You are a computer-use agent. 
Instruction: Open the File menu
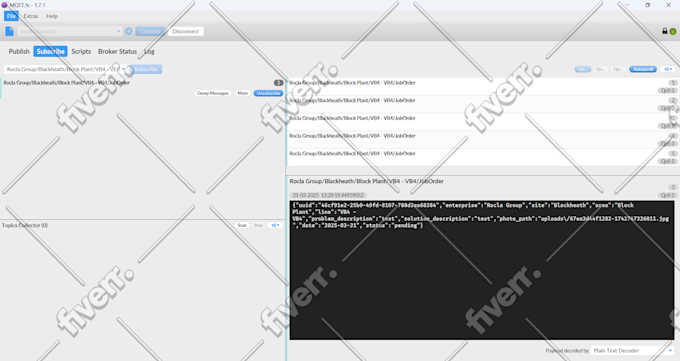pos(11,16)
